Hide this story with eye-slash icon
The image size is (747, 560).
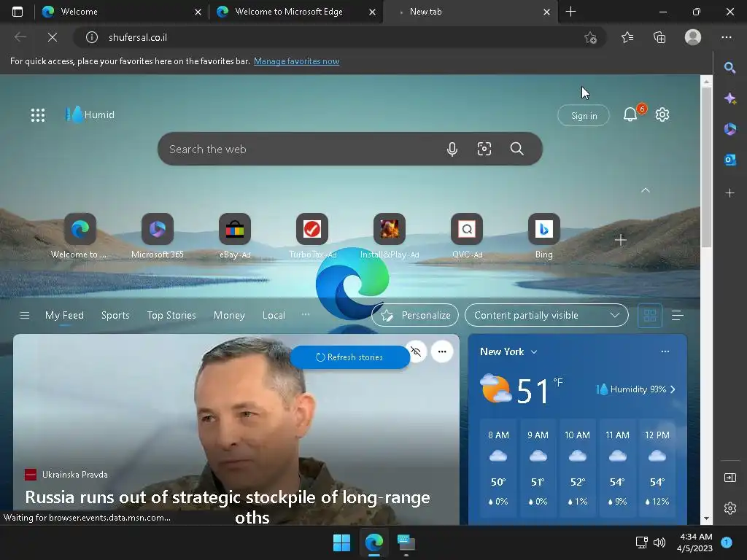point(416,351)
